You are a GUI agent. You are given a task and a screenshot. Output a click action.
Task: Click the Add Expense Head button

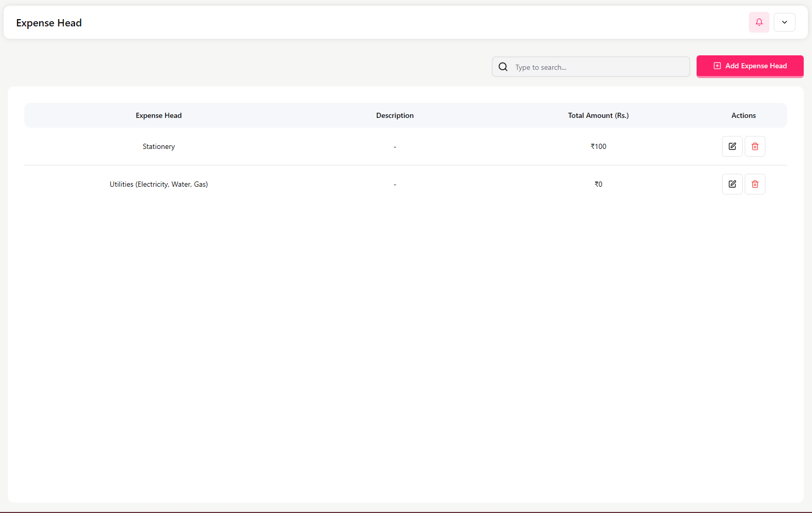click(749, 66)
